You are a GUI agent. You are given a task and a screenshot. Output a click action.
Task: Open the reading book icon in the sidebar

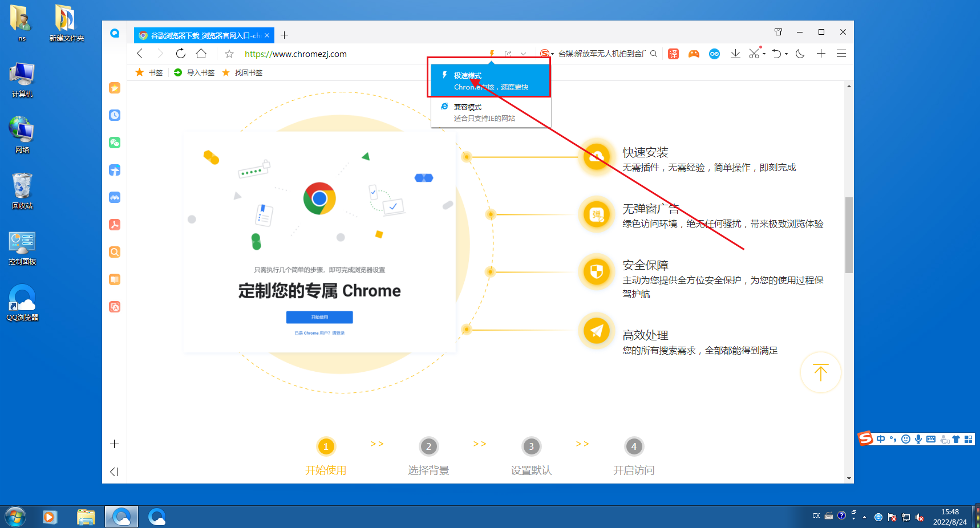click(x=115, y=279)
